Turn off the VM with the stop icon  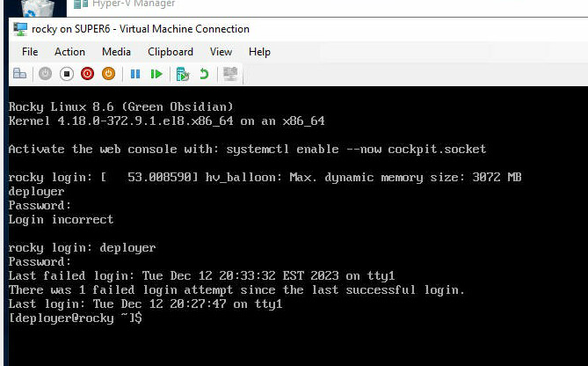click(x=66, y=74)
